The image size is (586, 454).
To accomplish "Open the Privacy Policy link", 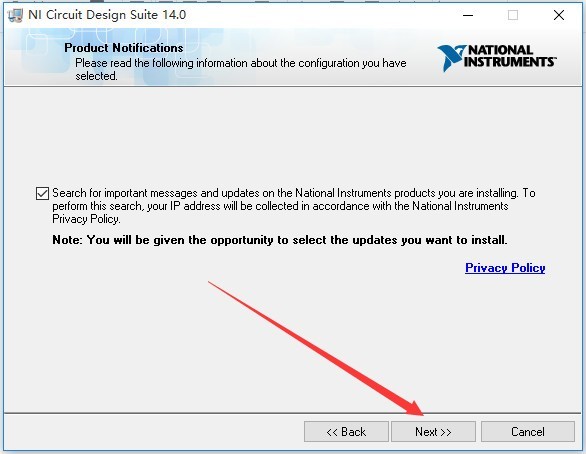I will click(x=505, y=268).
